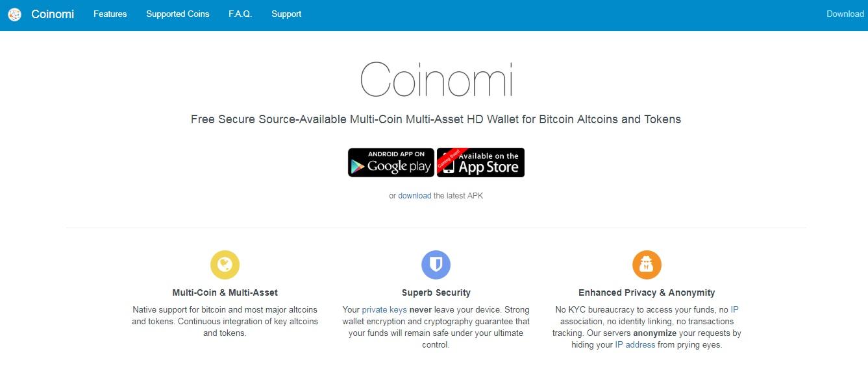Click the blue Superb Security shield icon
The image size is (868, 369).
[x=436, y=265]
